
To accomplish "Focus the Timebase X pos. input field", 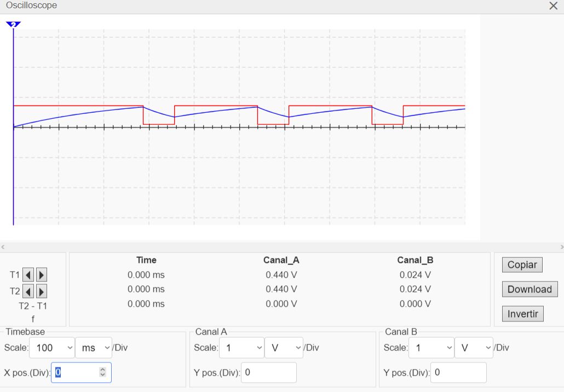I will pyautogui.click(x=76, y=372).
